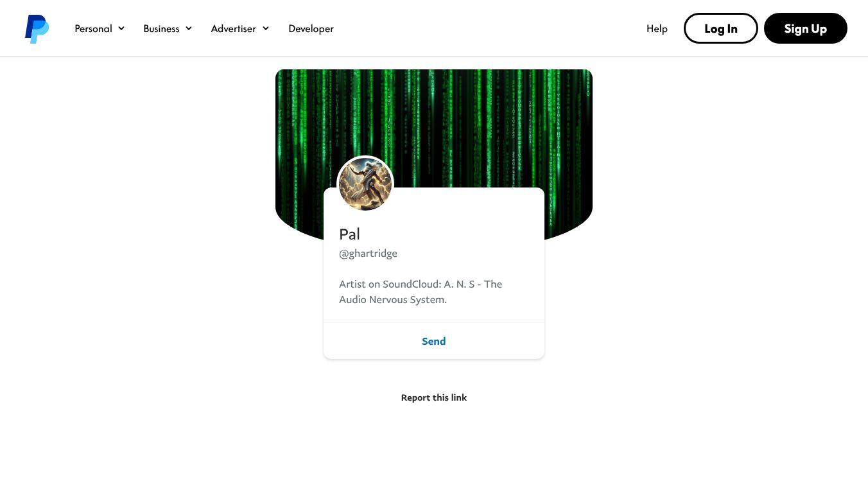The width and height of the screenshot is (868, 488).
Task: Click the Pal profile name
Action: tap(349, 234)
